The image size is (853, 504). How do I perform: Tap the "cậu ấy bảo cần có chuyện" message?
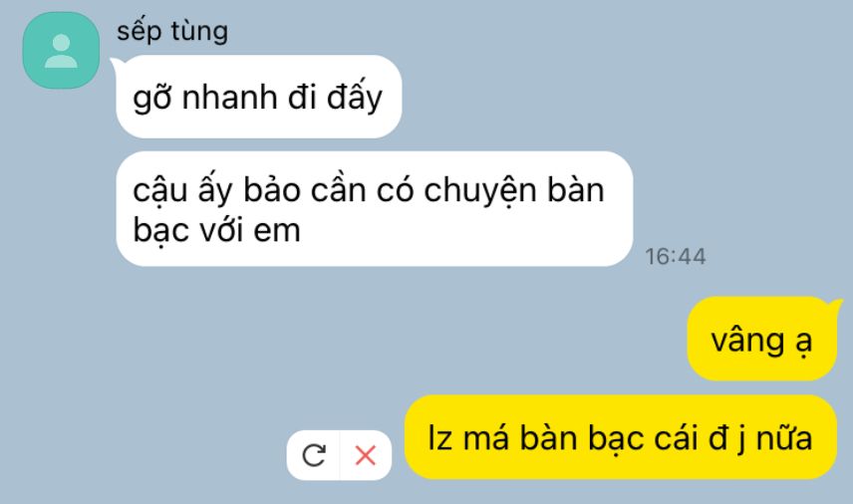coord(375,209)
